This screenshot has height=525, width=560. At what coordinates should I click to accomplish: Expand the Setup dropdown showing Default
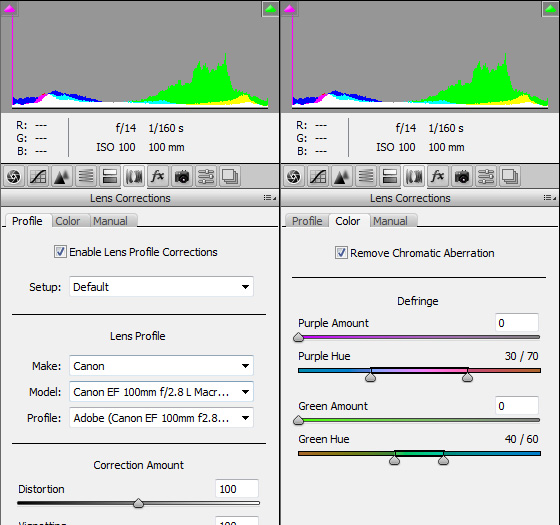[161, 287]
